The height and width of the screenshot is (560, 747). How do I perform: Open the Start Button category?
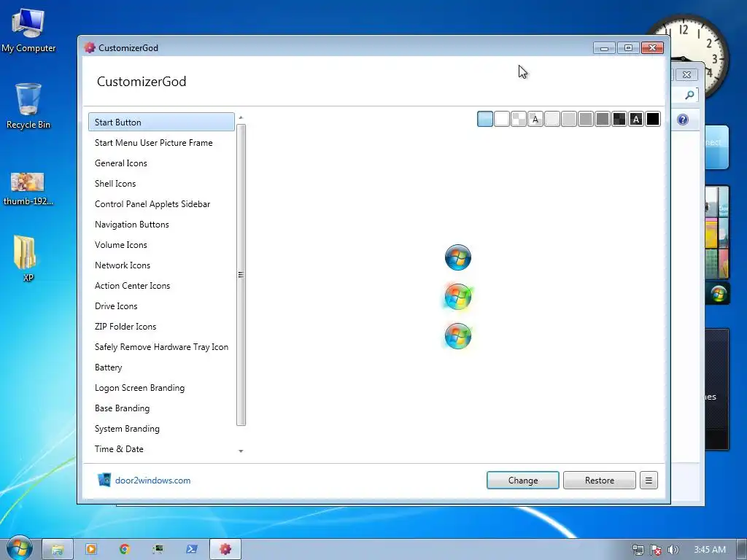point(161,122)
